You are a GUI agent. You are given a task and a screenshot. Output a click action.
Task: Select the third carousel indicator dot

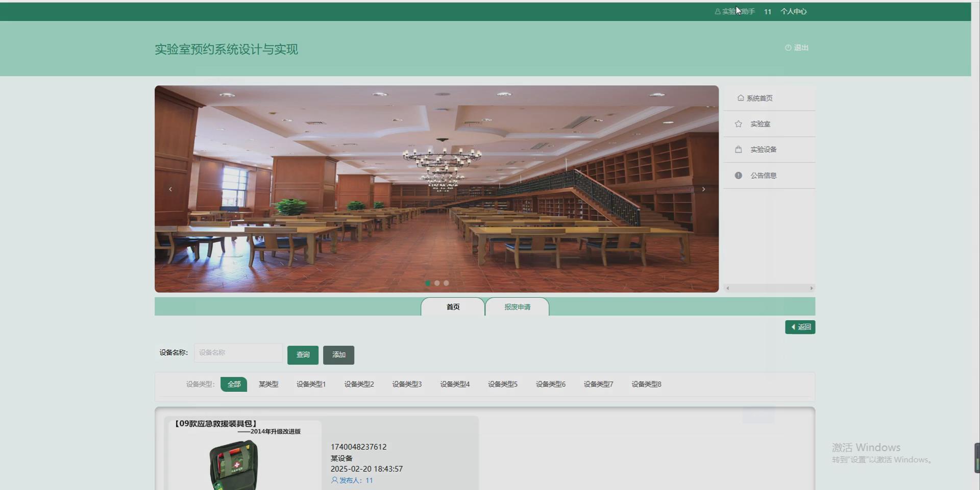click(x=446, y=283)
